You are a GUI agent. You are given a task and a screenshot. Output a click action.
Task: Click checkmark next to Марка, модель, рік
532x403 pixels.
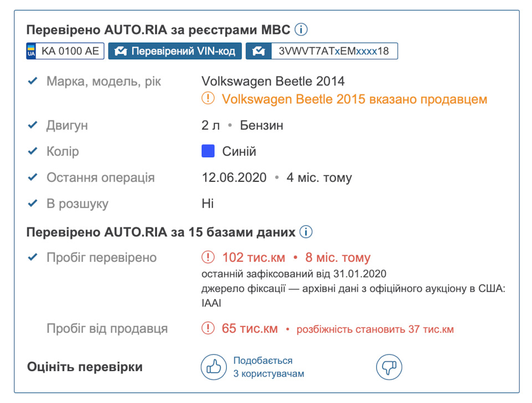(33, 81)
